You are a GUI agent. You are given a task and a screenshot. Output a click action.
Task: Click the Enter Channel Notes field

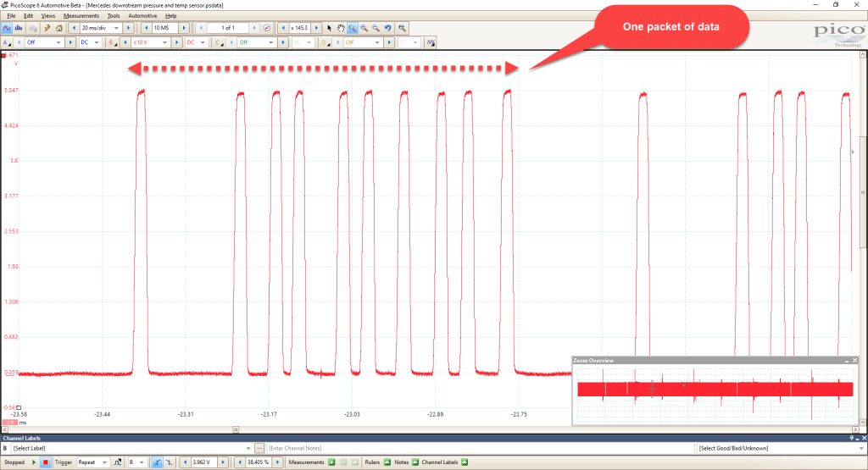481,449
